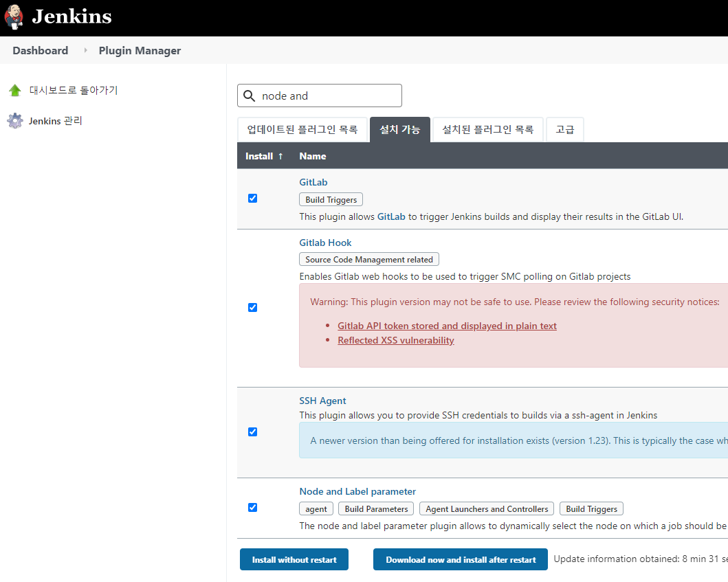Uncheck Node and Label parameter checkbox
728x582 pixels.
(252, 508)
